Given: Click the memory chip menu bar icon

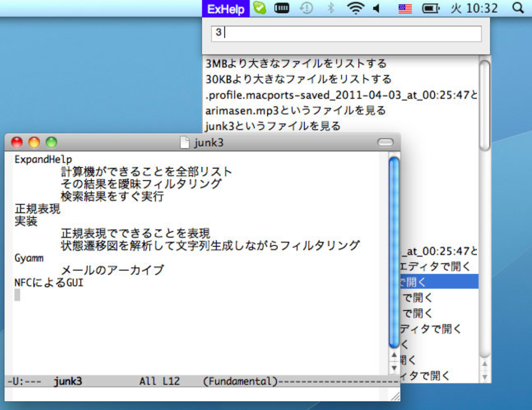Looking at the screenshot, I should tap(282, 8).
